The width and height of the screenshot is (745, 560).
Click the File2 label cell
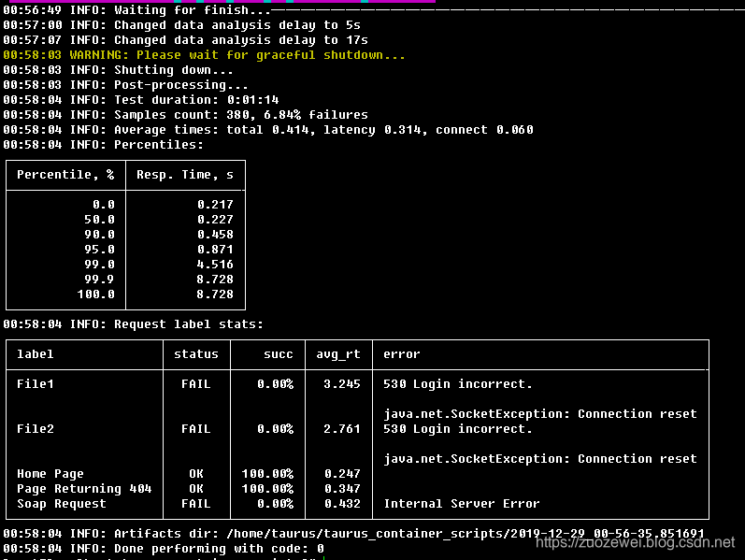[36, 429]
